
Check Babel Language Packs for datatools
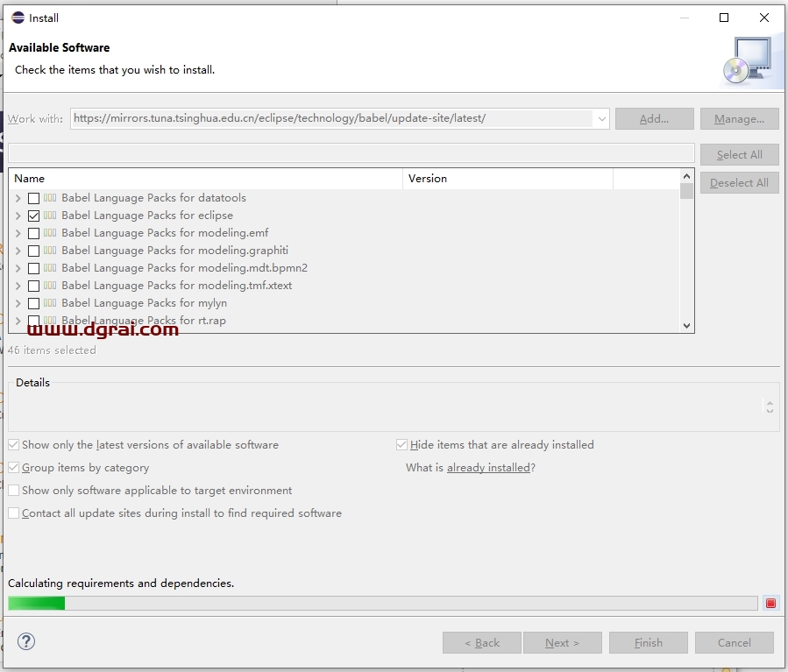[33, 198]
